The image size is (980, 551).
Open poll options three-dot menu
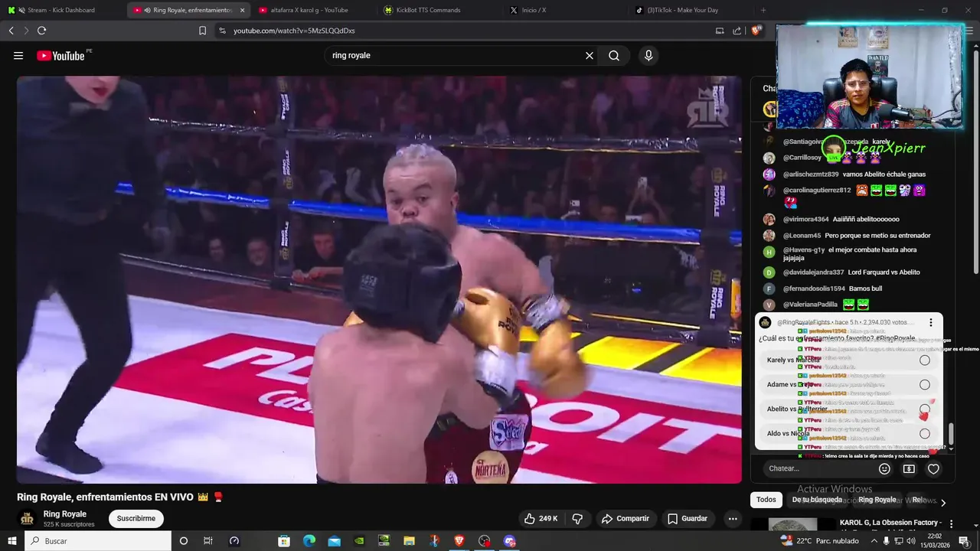(931, 323)
